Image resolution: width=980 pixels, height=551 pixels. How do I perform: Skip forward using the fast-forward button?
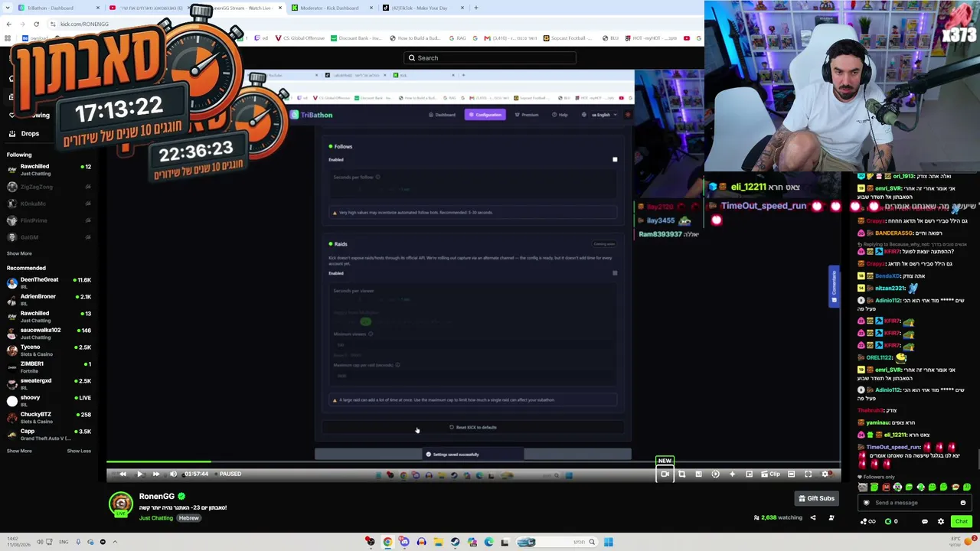[x=156, y=474]
